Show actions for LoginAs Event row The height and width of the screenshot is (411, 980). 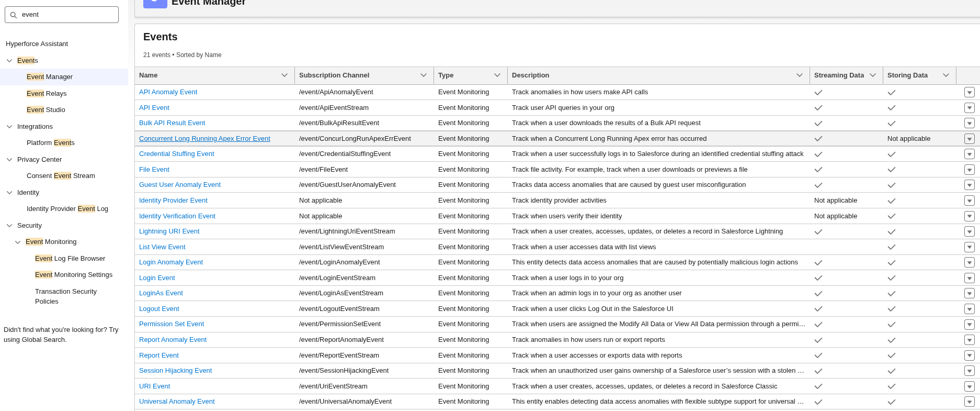pos(969,293)
